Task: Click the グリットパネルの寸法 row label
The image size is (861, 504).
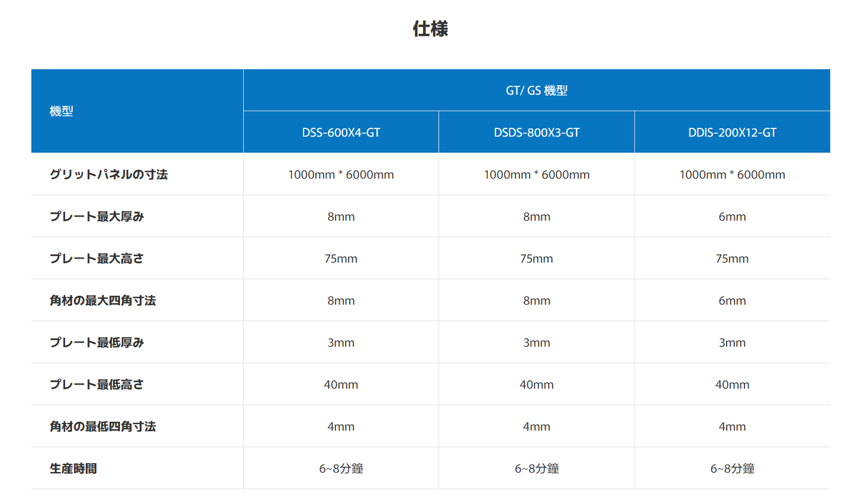Action: (x=109, y=175)
